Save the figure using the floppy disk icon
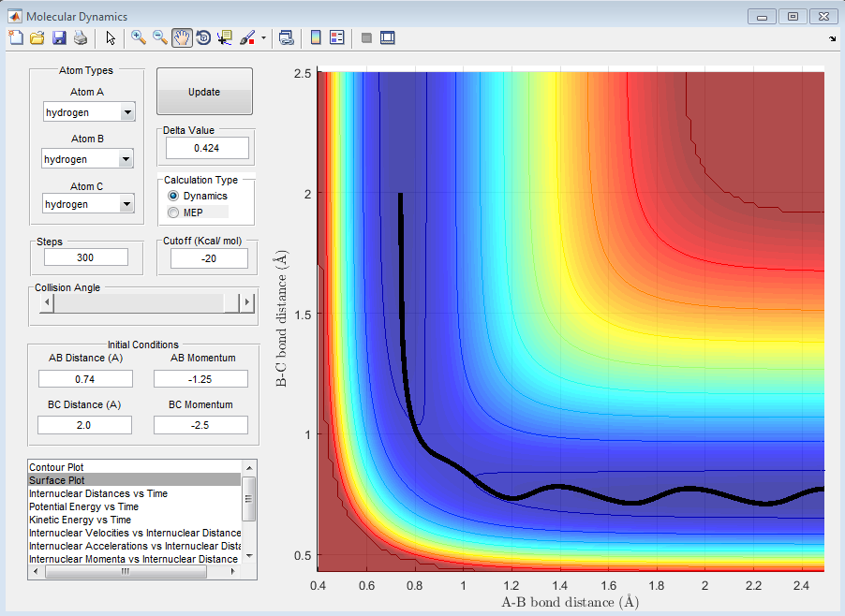The width and height of the screenshot is (845, 616). [59, 37]
